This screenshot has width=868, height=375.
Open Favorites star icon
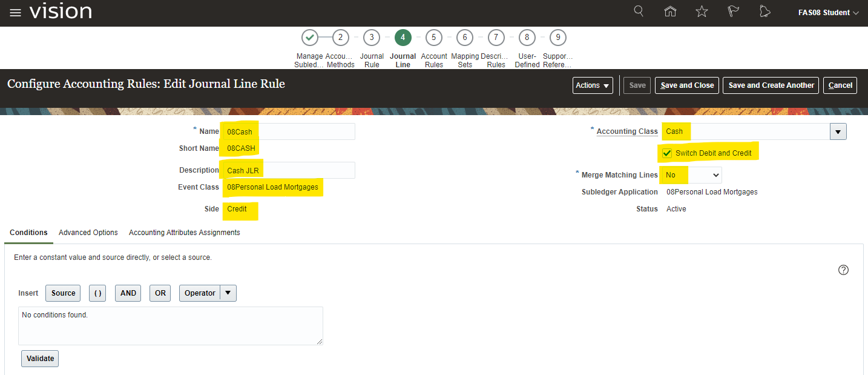pyautogui.click(x=702, y=12)
